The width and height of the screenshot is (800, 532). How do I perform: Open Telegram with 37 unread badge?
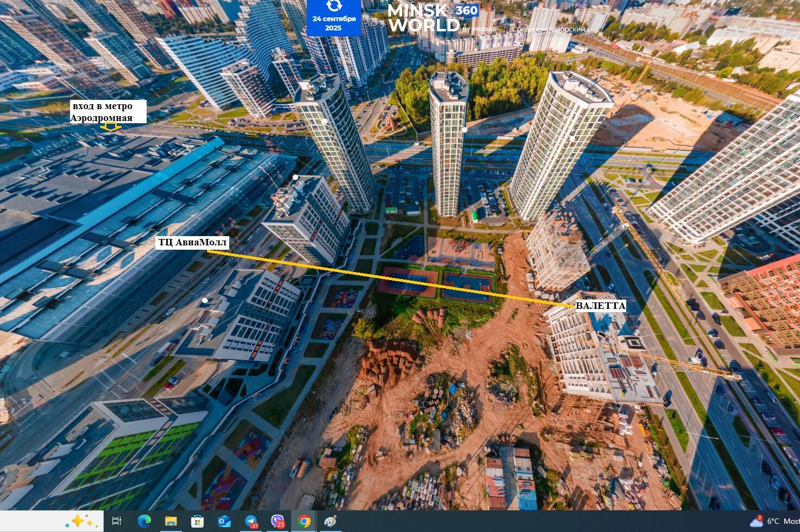click(x=251, y=521)
